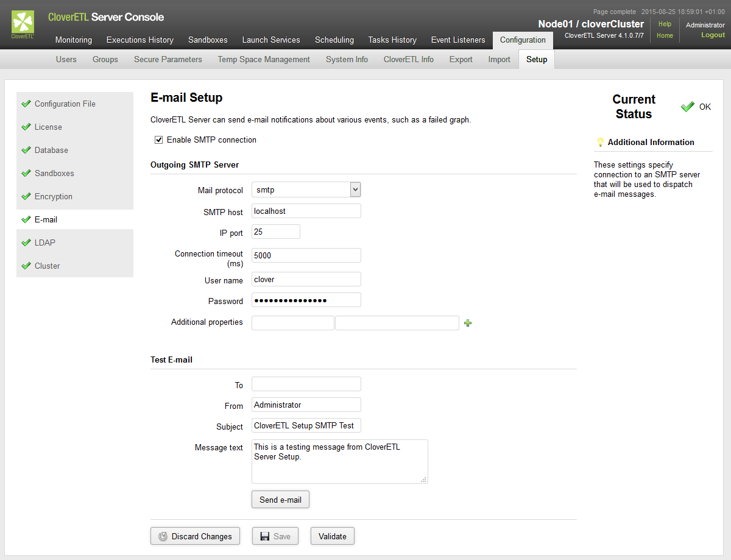Screen dimensions: 731x560
Task: Click the Administrator user name text
Action: click(x=705, y=25)
